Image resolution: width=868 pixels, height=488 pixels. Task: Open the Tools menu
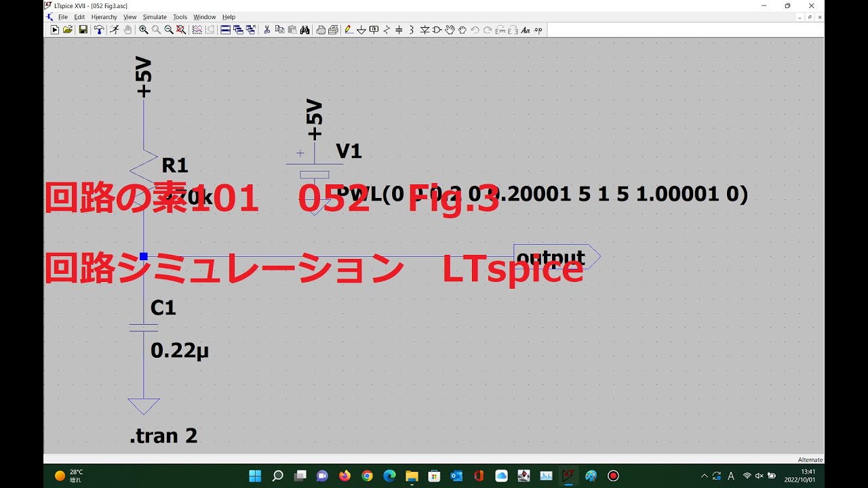pos(180,17)
